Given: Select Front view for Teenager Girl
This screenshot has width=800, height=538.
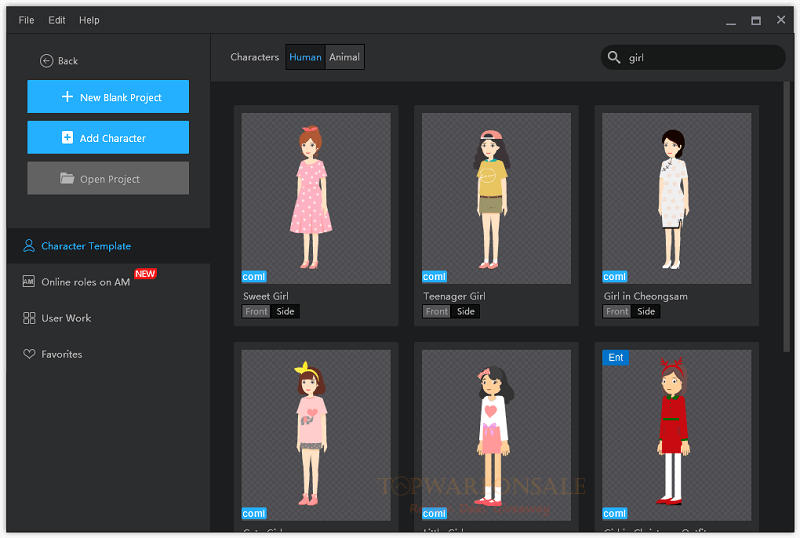Looking at the screenshot, I should point(437,311).
